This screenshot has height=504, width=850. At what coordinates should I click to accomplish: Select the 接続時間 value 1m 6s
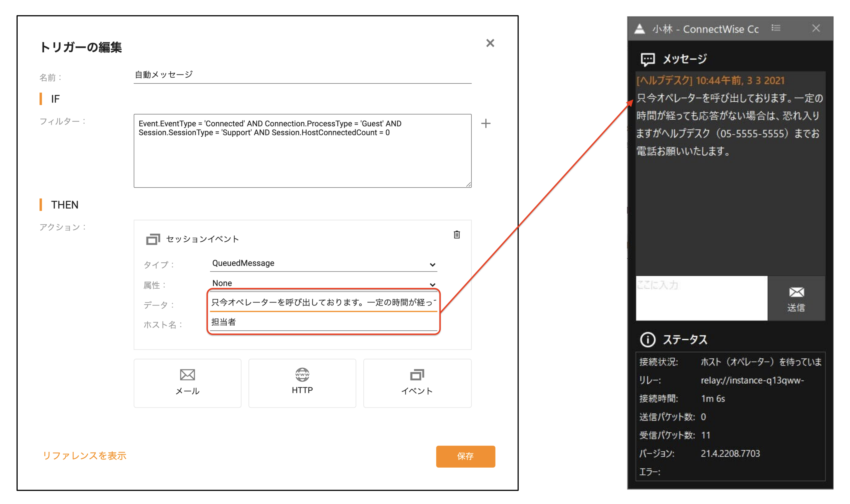coord(713,399)
